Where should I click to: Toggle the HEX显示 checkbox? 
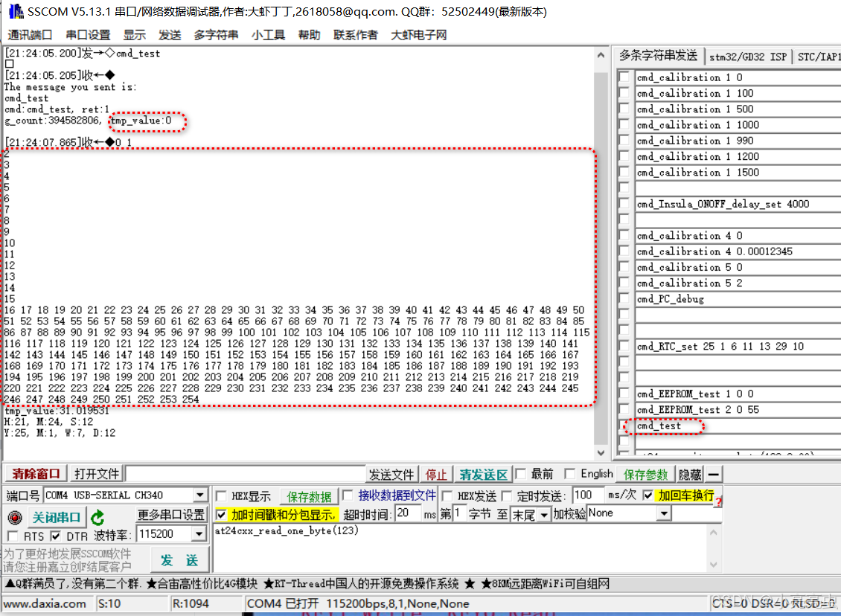click(220, 496)
